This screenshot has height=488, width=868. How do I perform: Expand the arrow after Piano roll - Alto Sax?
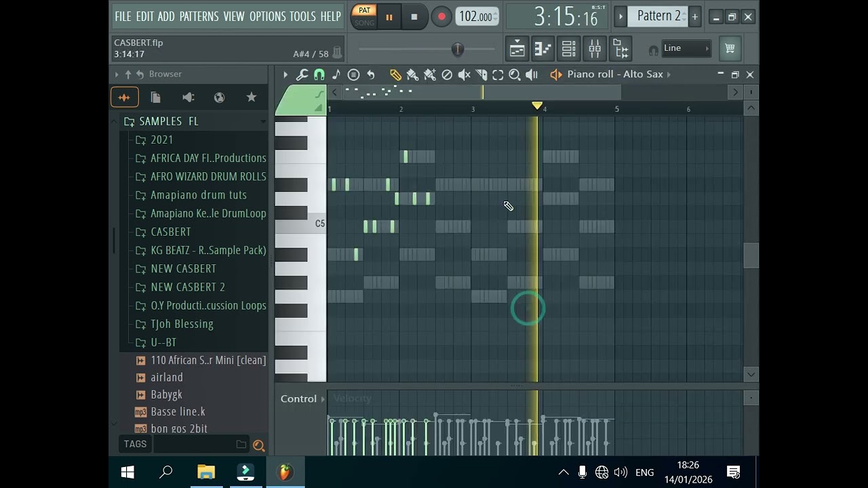tap(669, 75)
